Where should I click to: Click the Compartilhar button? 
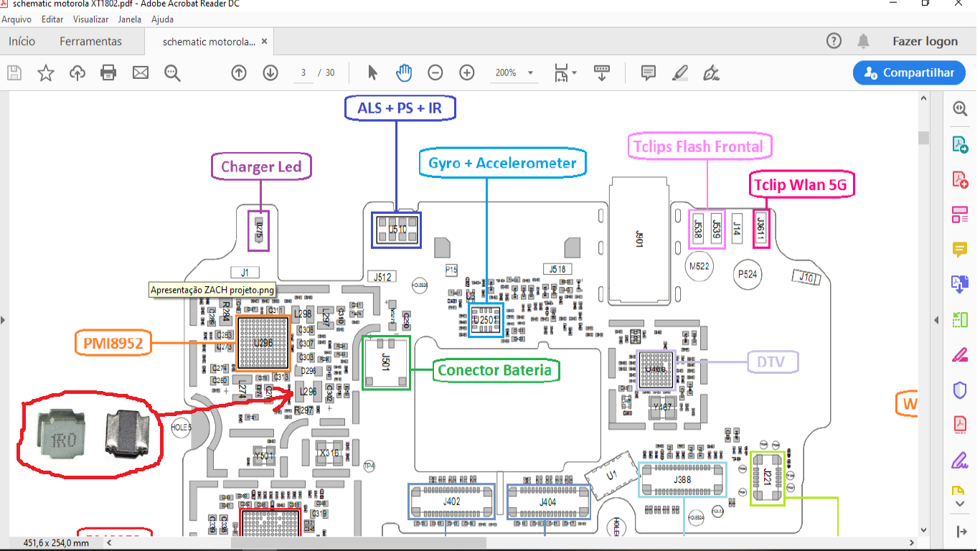click(x=909, y=72)
